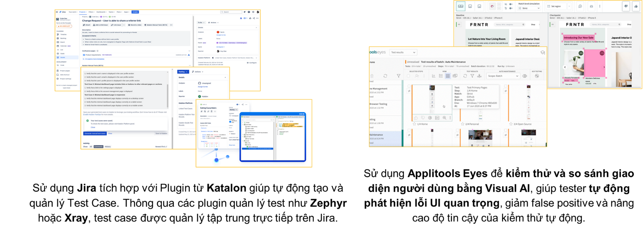The image size is (644, 231).
Task: Click thumbs down icon in Applitools toolbar
Action: [626, 6]
